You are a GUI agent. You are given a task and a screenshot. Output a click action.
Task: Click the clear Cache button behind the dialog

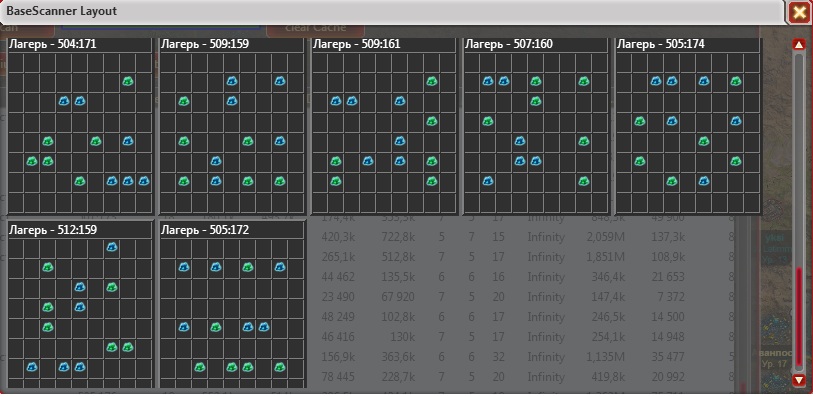[x=315, y=29]
